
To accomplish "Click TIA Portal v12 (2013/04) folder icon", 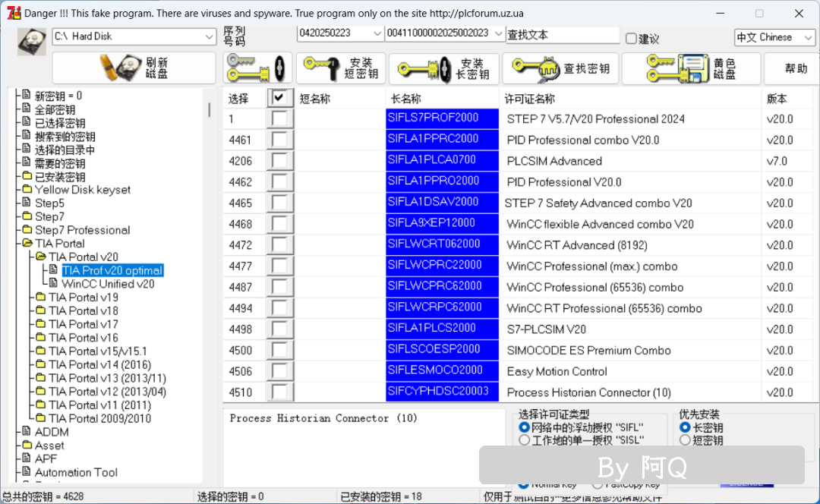I will [41, 391].
